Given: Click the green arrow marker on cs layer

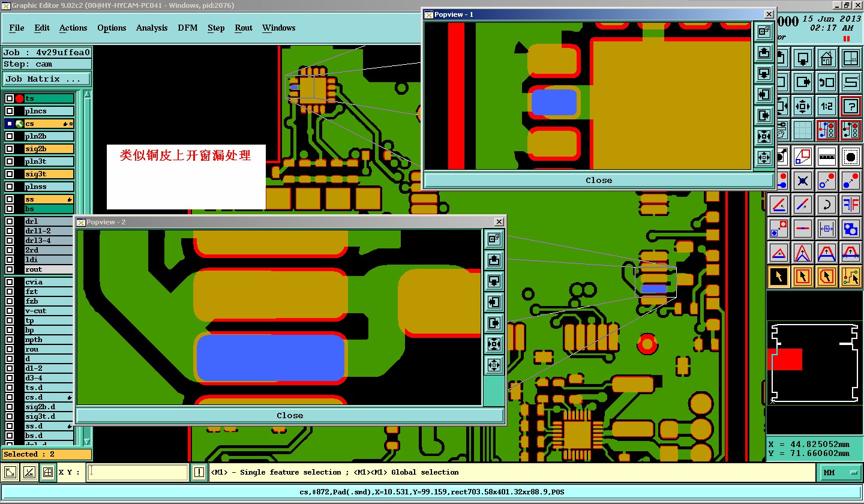Looking at the screenshot, I should (x=19, y=124).
